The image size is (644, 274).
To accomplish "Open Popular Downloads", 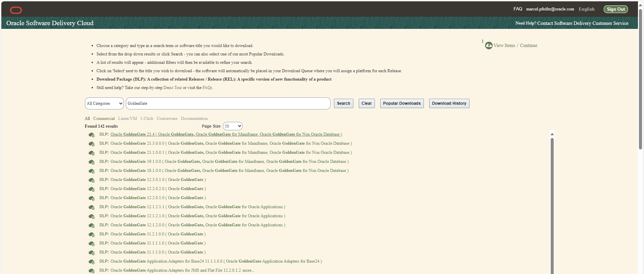I will coord(402,103).
